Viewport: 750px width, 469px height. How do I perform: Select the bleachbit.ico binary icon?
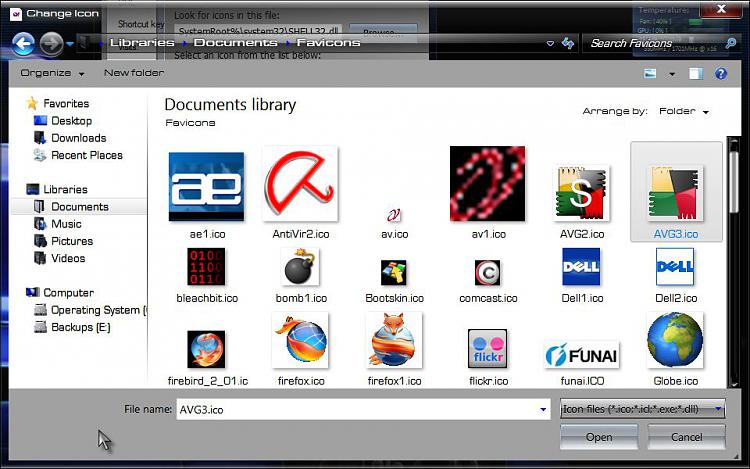pyautogui.click(x=207, y=276)
